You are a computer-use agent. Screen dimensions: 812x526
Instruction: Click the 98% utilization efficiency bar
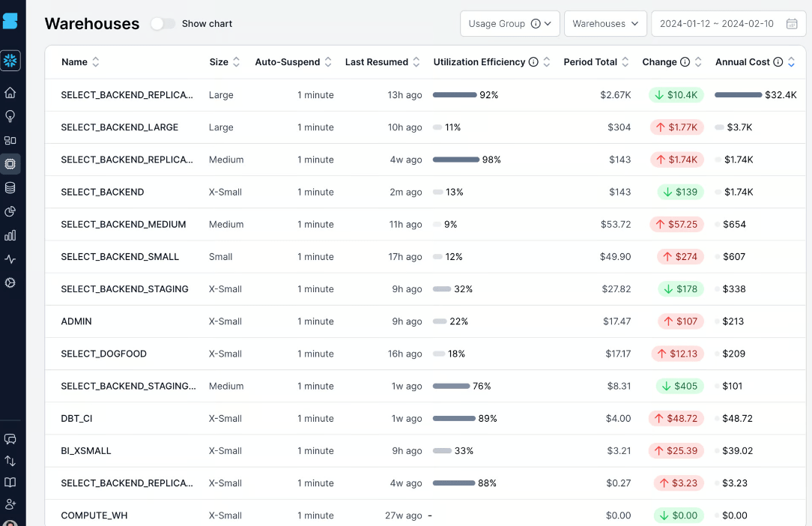pyautogui.click(x=456, y=160)
